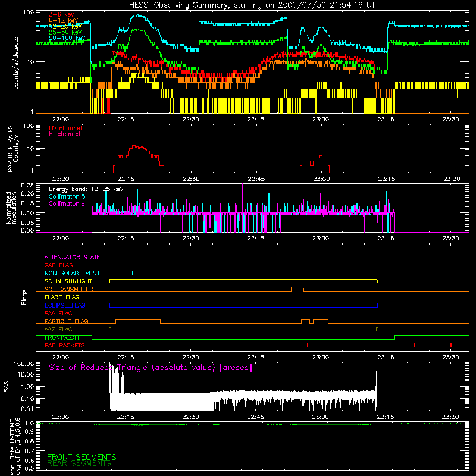This screenshot has height=476, width=476.
Task: Click the SC TRANSMITTER pulse near 22:55
Action: click(297, 288)
